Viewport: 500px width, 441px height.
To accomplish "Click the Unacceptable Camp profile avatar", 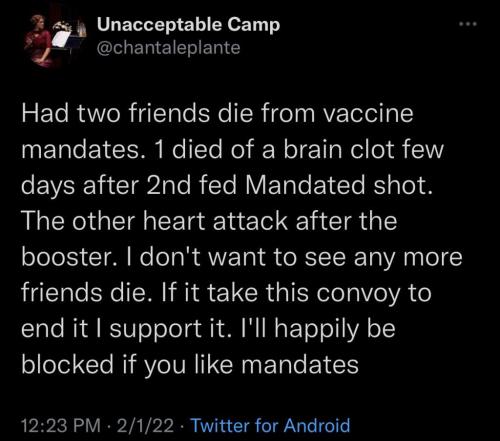I will [53, 41].
